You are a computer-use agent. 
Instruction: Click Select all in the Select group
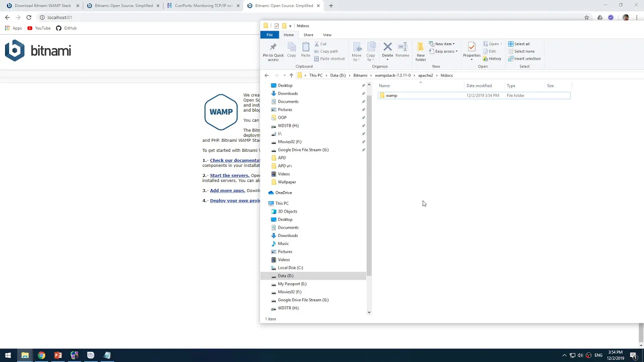[x=519, y=44]
